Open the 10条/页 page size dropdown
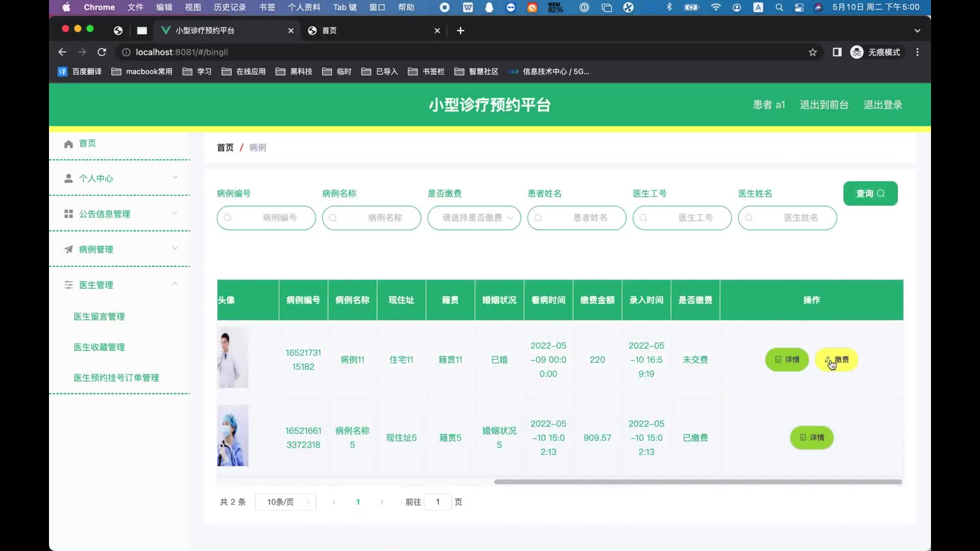The height and width of the screenshot is (551, 980). click(285, 502)
